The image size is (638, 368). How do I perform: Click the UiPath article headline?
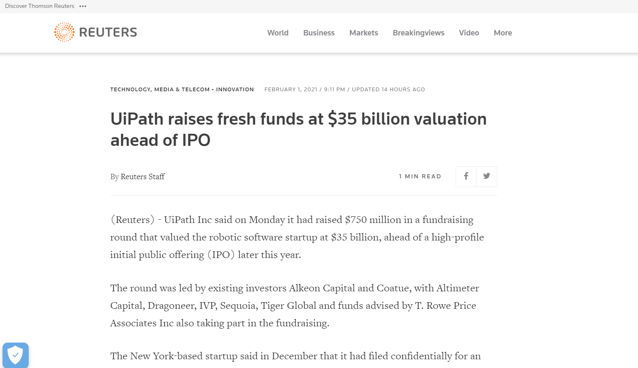(x=298, y=129)
